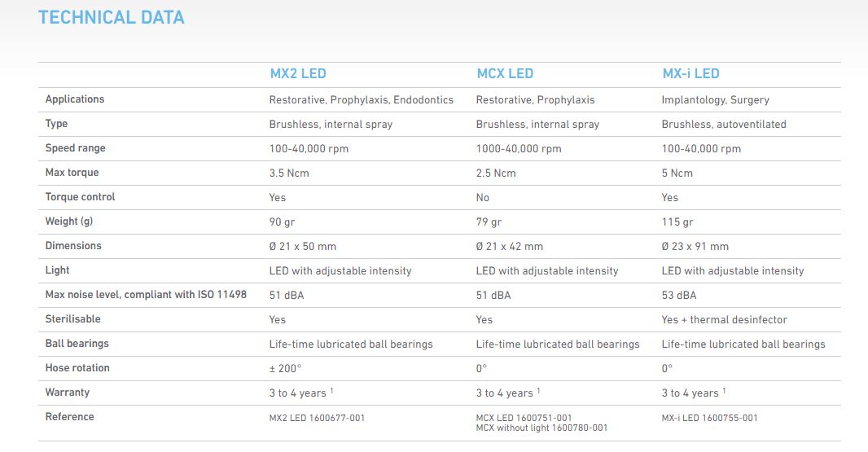Screen dimensions: 868x452
Task: Click reference MX2 LED 1600677-001
Action: [x=318, y=419]
